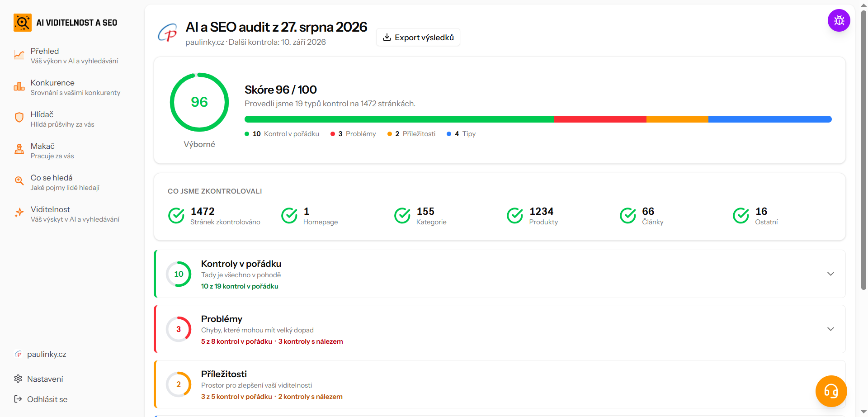The width and height of the screenshot is (868, 417).
Task: Click the paulinky.cz site icon in sidebar
Action: [x=18, y=354]
